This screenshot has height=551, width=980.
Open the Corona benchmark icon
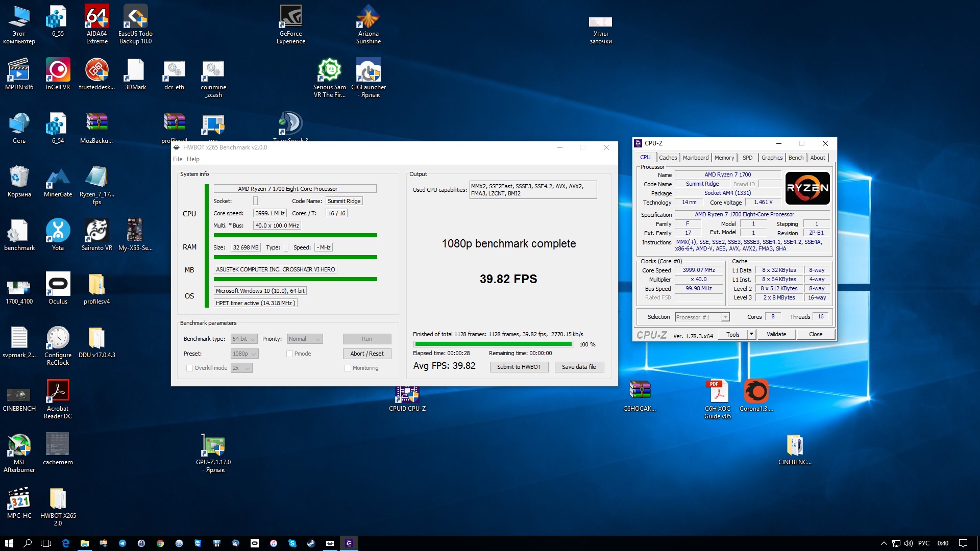click(x=756, y=392)
